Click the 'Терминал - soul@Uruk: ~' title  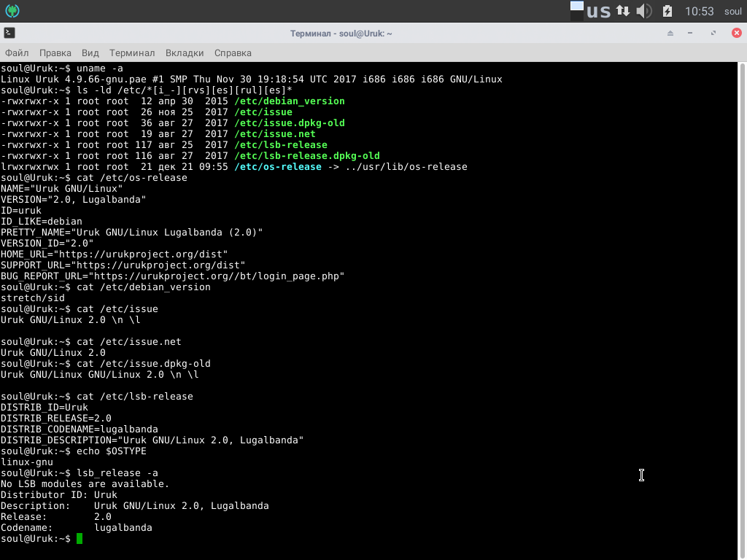[x=341, y=34]
